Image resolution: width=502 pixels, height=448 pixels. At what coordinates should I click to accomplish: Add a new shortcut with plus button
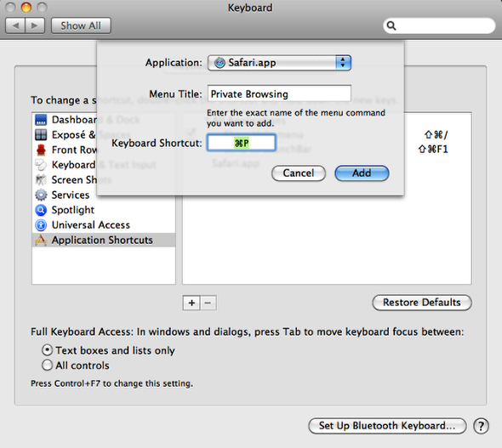click(x=191, y=303)
